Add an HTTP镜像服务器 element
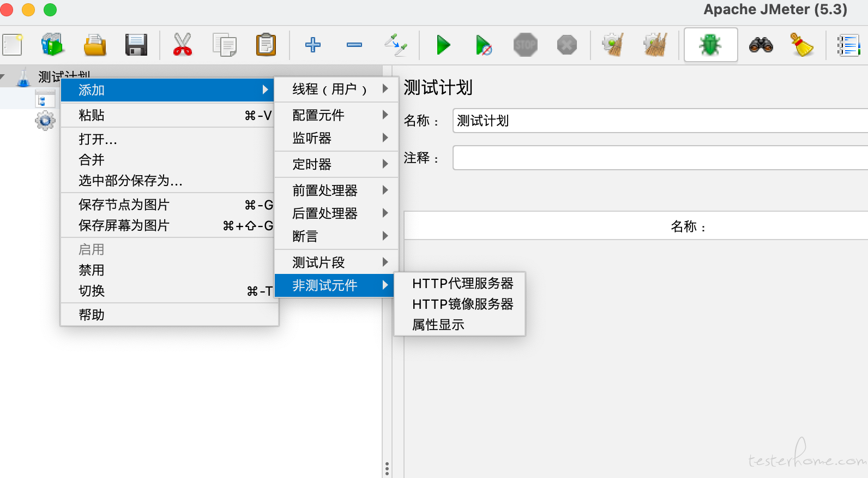The image size is (868, 478). tap(460, 304)
